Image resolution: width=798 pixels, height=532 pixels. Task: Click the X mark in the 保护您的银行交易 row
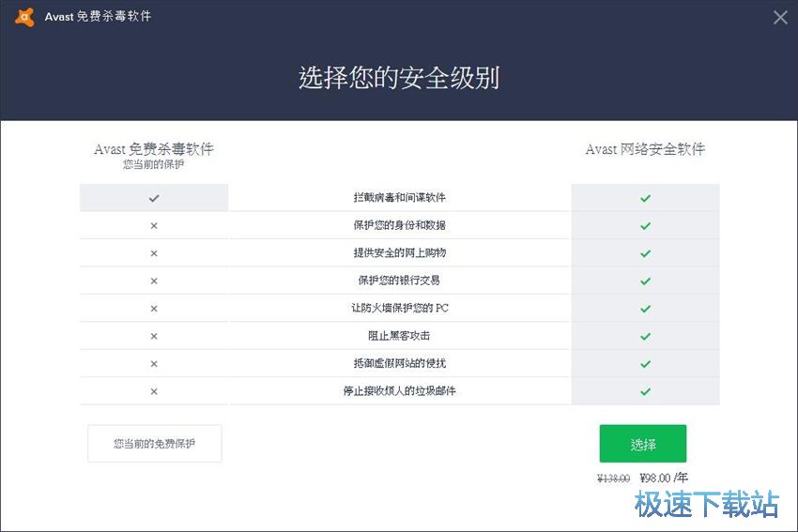154,281
